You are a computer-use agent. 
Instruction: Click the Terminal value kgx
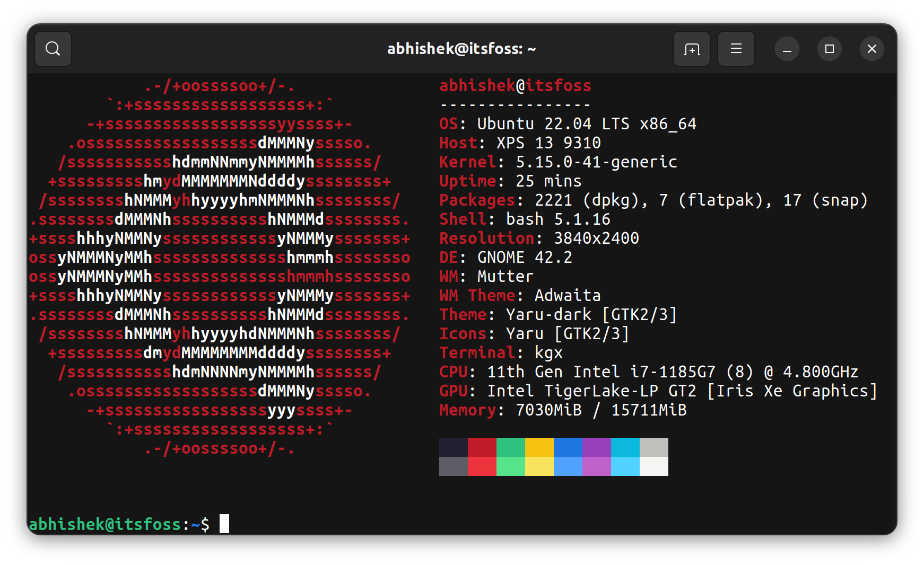click(x=548, y=353)
